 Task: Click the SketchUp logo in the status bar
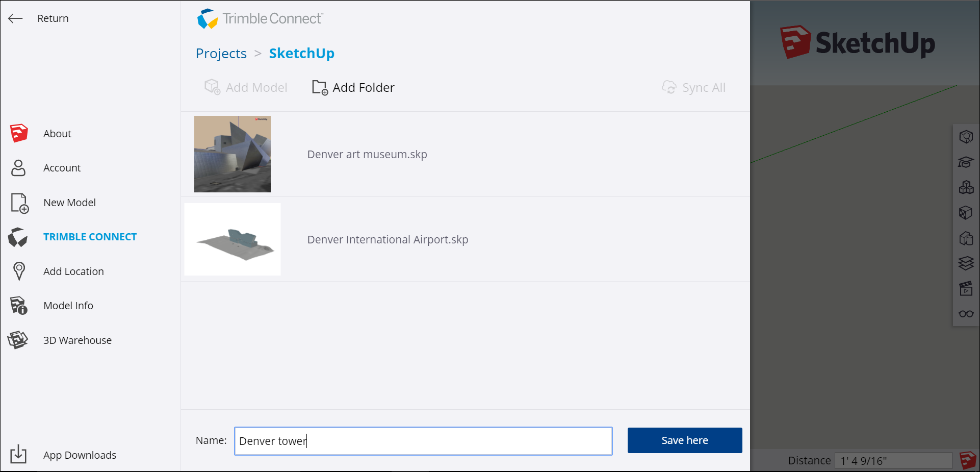968,460
